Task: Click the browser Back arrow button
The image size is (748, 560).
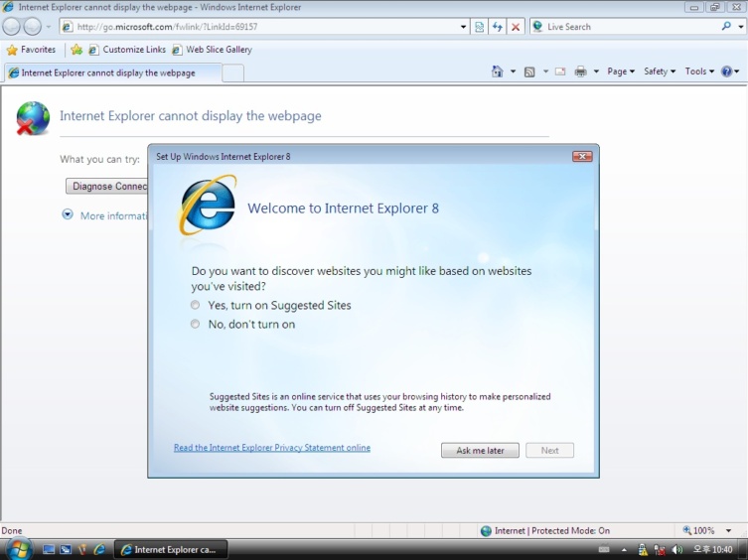Action: coord(12,27)
